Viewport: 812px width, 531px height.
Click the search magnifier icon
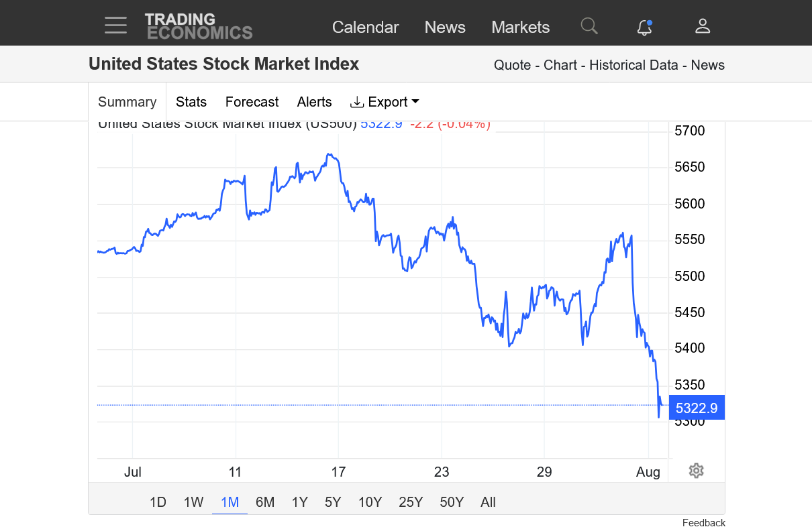589,26
